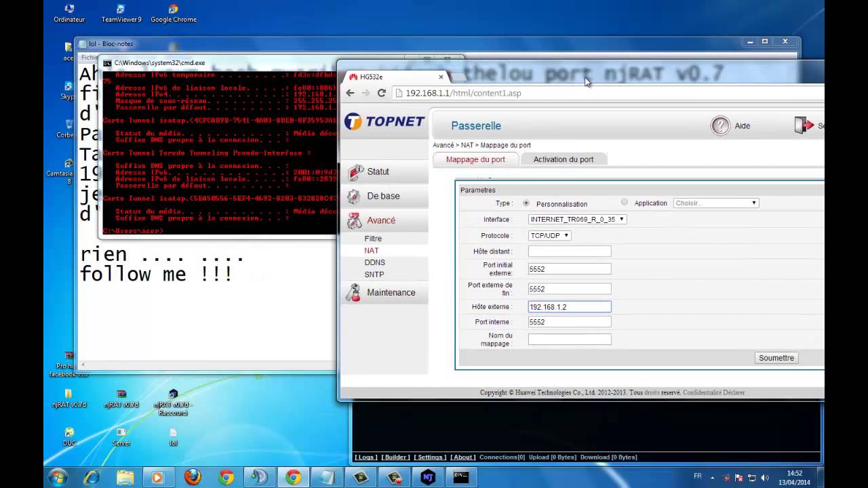Click the FR language indicator
Viewport: 868px width, 488px height.
coord(698,476)
